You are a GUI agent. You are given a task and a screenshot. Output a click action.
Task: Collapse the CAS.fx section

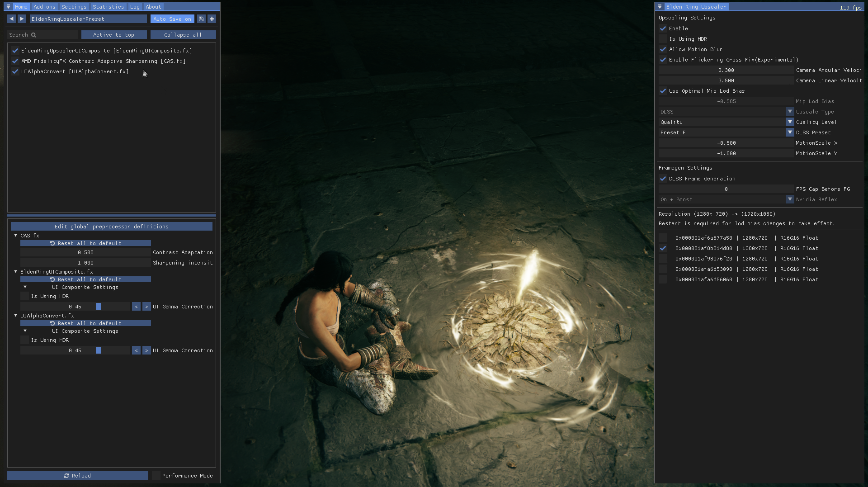(16, 236)
